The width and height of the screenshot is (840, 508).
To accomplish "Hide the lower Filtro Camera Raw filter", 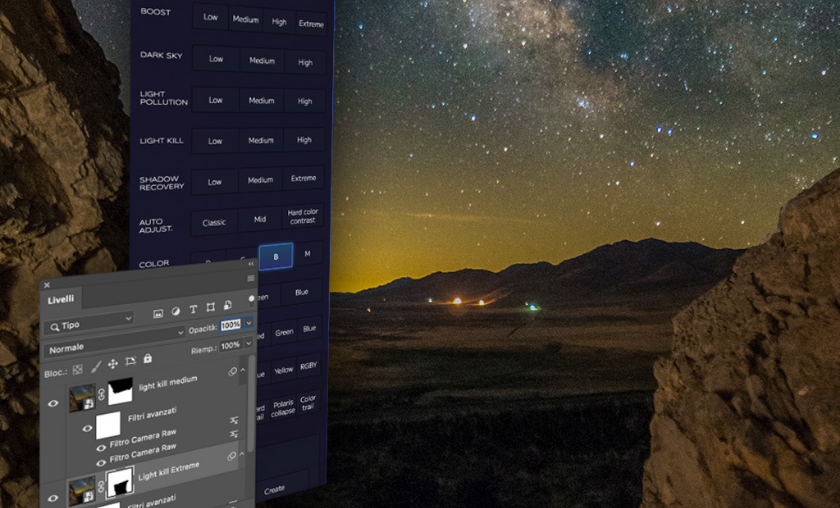I will tap(101, 462).
